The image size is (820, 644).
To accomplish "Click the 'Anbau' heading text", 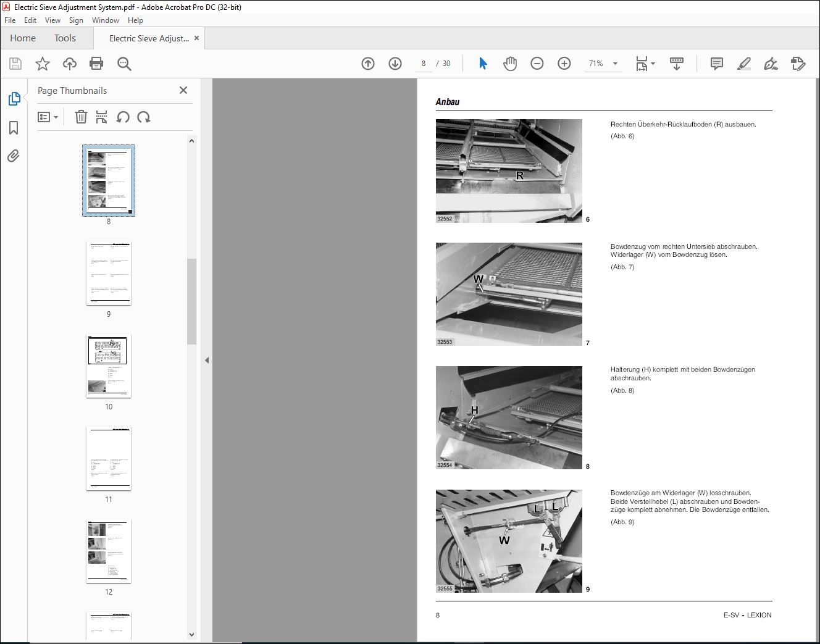I will click(x=448, y=102).
